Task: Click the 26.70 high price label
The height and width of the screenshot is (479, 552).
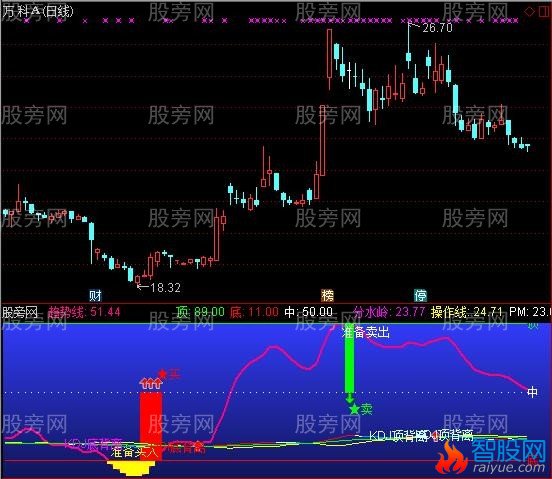Action: pos(437,27)
